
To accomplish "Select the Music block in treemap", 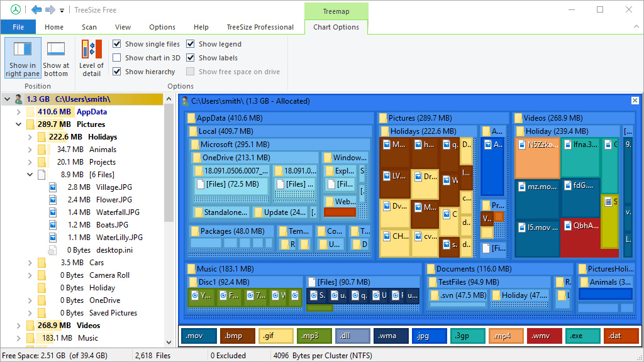I will pyautogui.click(x=208, y=269).
